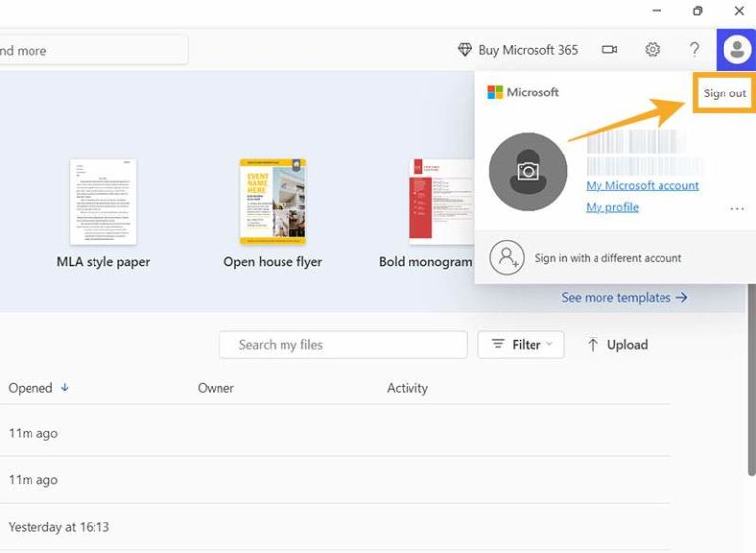Change profile photo via camera avatar
Screen dimensions: 756x553
[528, 171]
